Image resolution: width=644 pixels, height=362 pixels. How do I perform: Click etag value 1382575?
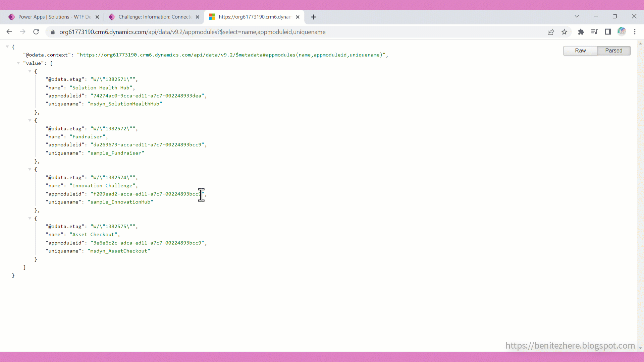(x=113, y=227)
